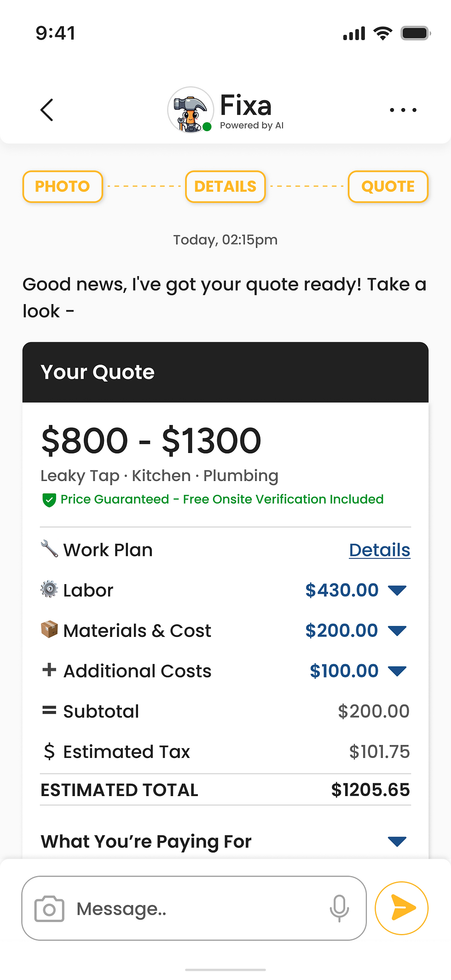Focus the Message input field
The image size is (451, 980).
click(x=194, y=908)
